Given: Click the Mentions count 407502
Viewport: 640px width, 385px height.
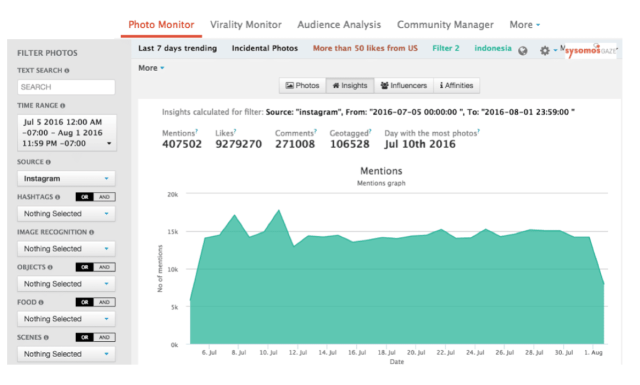Looking at the screenshot, I should point(182,144).
